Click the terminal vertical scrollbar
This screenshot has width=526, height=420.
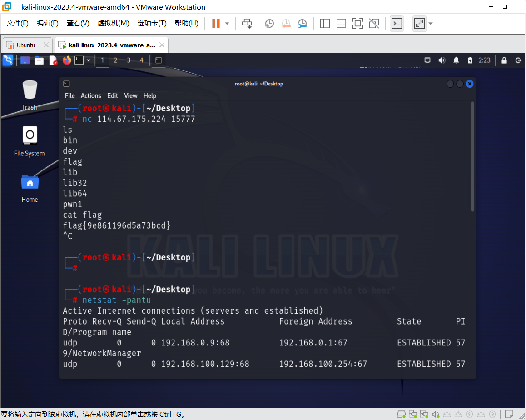(473, 157)
